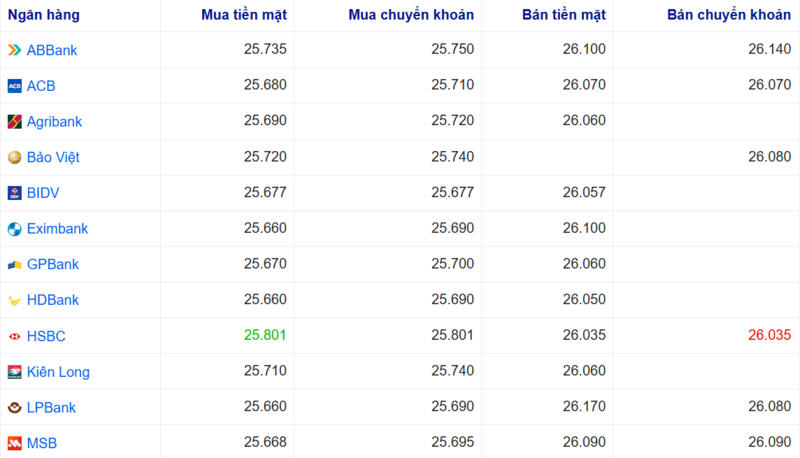The height and width of the screenshot is (458, 800).
Task: Click the Bảo Việt logo icon
Action: 14,158
